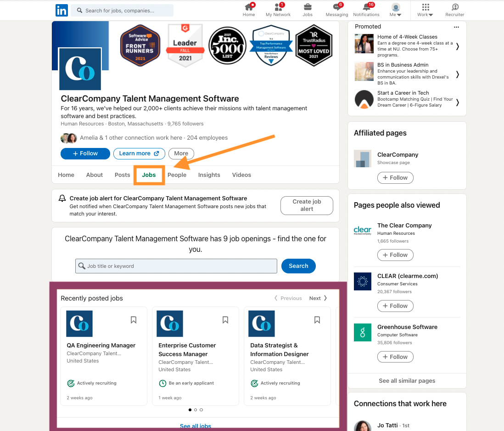This screenshot has width=504, height=431.
Task: Switch to the company Home tab
Action: click(x=66, y=175)
